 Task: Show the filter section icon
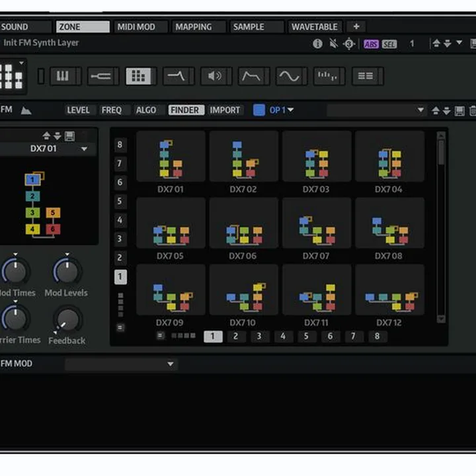(177, 76)
